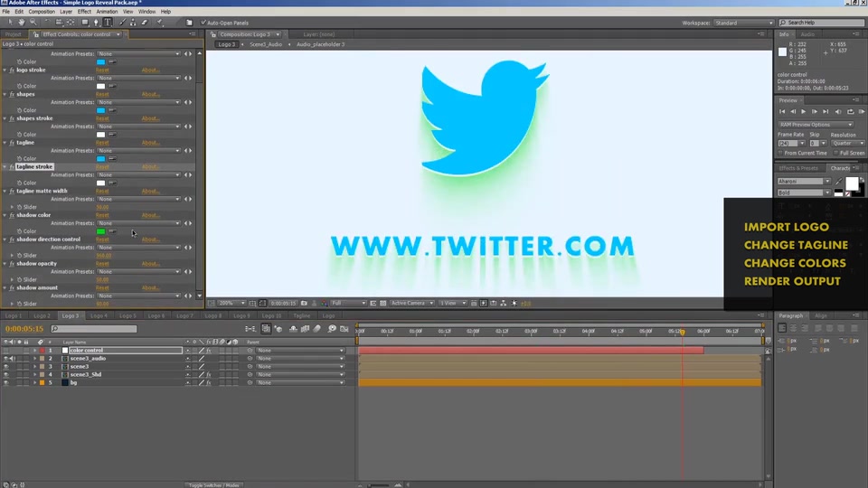
Task: Open the green shadow color swatch
Action: [x=100, y=231]
